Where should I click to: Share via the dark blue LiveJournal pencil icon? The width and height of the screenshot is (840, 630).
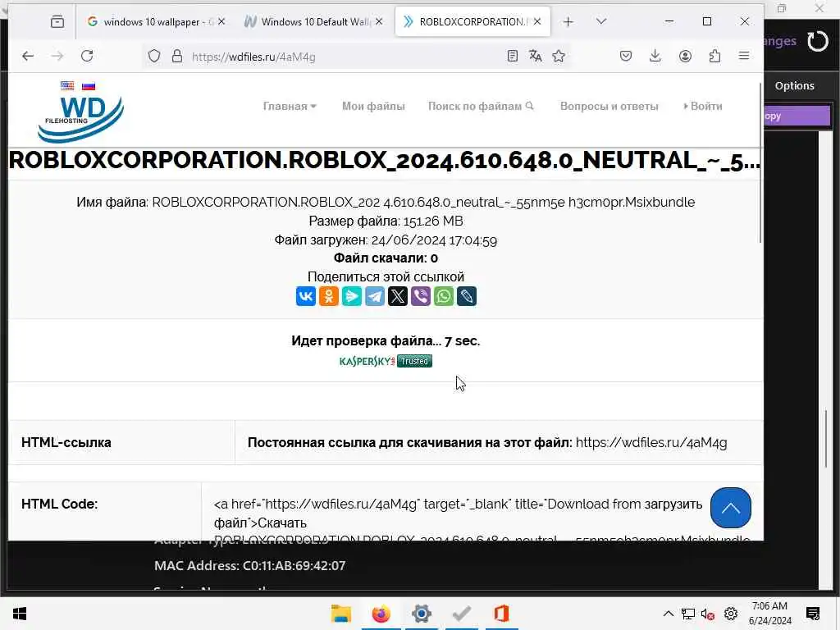point(467,296)
